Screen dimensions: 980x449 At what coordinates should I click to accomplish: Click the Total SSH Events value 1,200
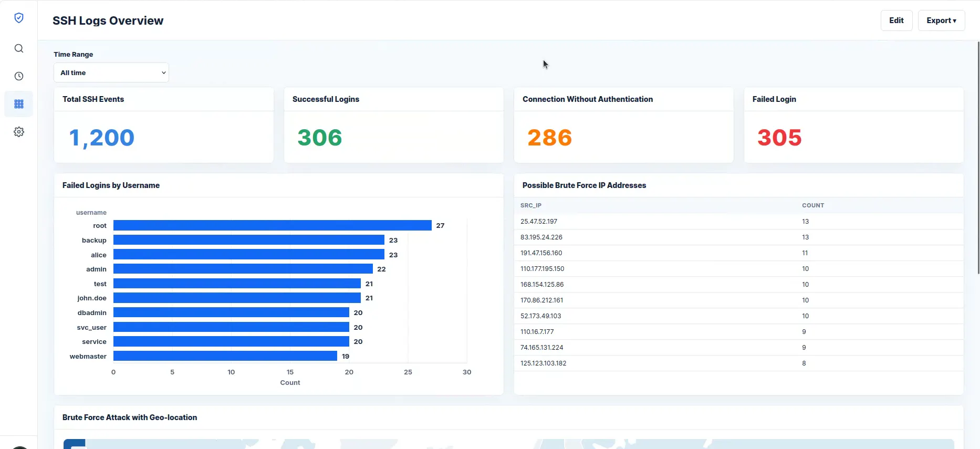pyautogui.click(x=102, y=138)
